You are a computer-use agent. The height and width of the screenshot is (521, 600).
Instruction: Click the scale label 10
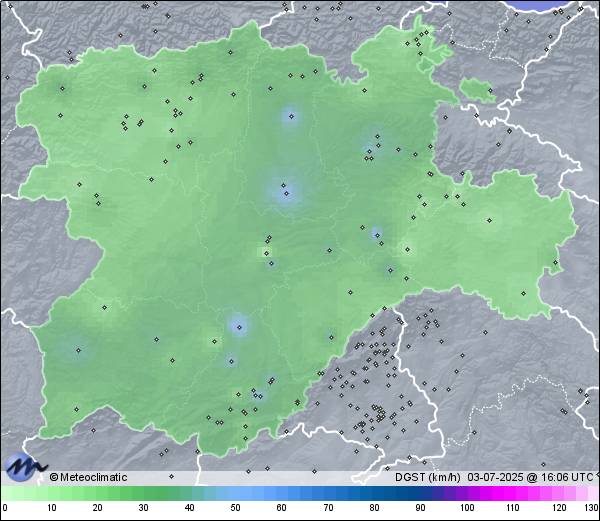coord(52,508)
